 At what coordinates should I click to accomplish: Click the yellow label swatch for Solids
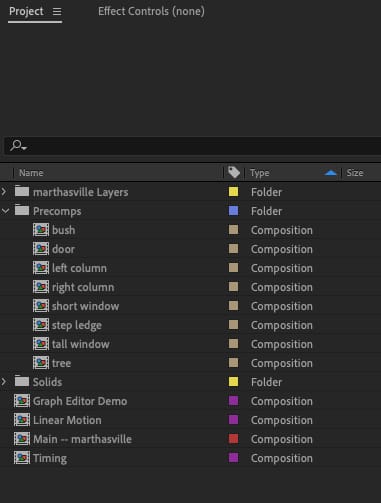pyautogui.click(x=233, y=382)
